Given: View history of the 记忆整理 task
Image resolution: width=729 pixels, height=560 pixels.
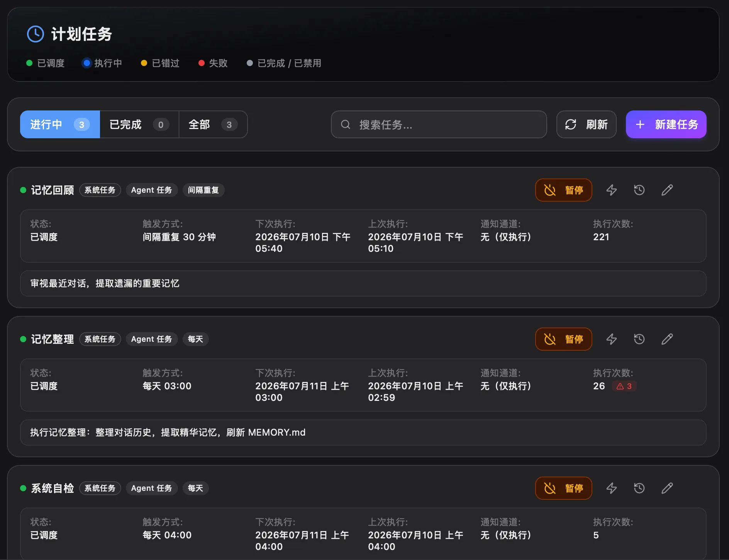Looking at the screenshot, I should click(639, 339).
